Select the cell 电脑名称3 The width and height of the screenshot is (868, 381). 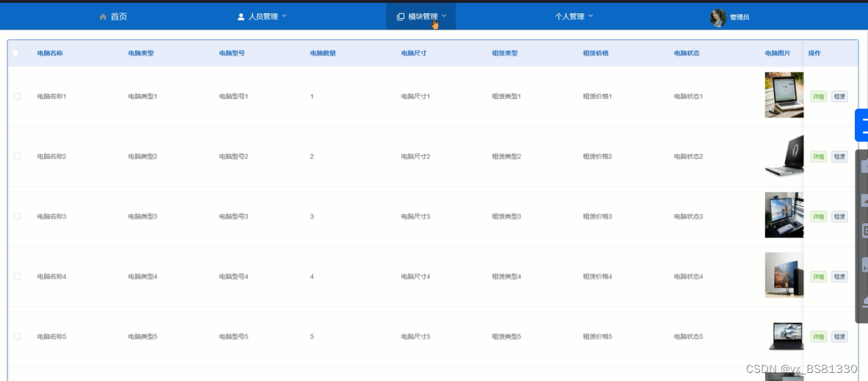[x=51, y=216]
